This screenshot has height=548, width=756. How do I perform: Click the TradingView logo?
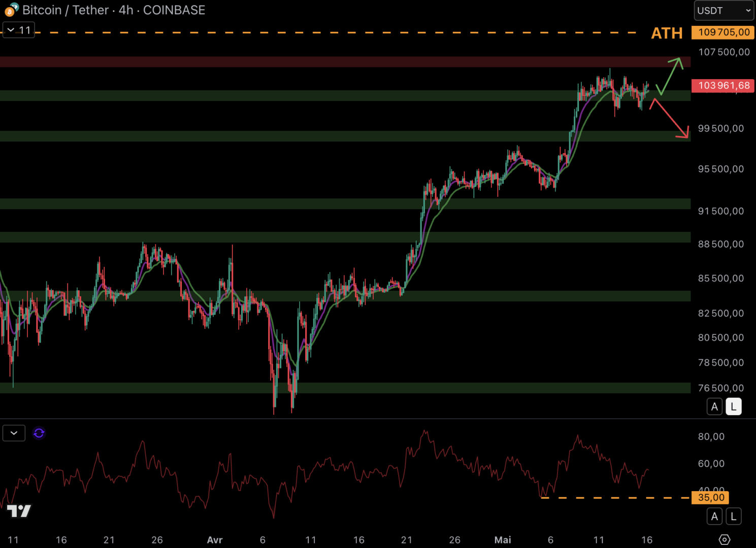tap(19, 510)
